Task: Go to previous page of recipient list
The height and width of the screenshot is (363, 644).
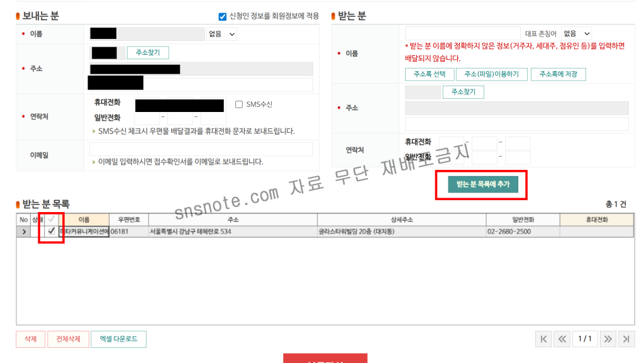Action: click(x=562, y=339)
